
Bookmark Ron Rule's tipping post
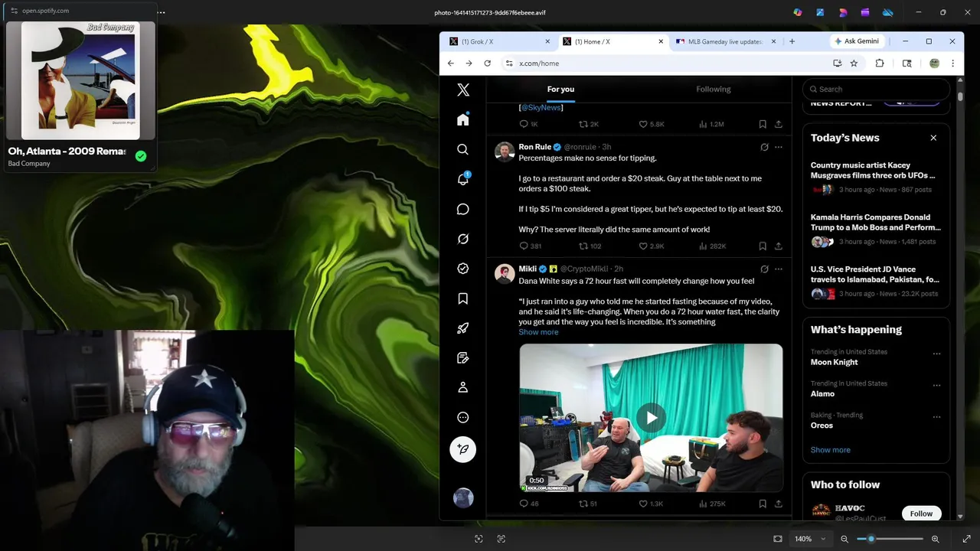point(763,246)
